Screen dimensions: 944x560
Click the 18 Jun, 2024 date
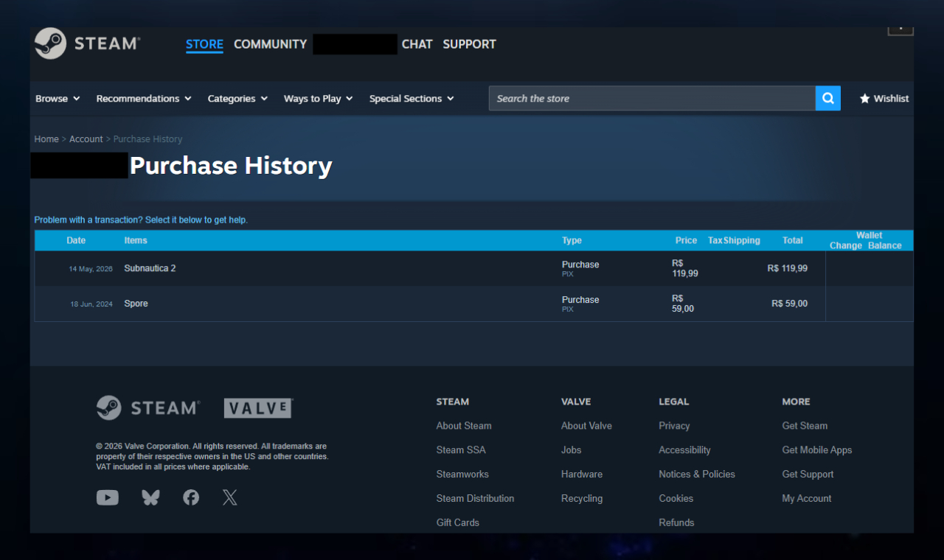pyautogui.click(x=91, y=304)
